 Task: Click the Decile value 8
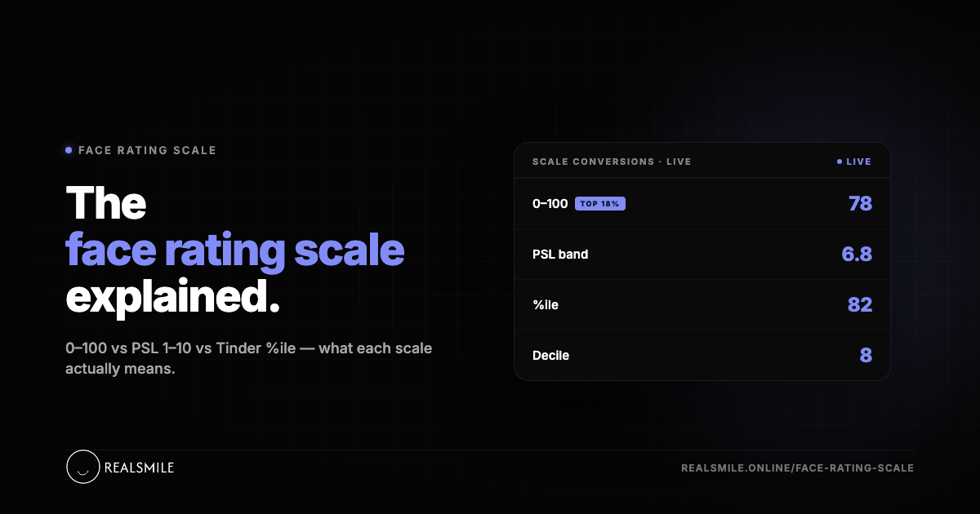pyautogui.click(x=866, y=356)
